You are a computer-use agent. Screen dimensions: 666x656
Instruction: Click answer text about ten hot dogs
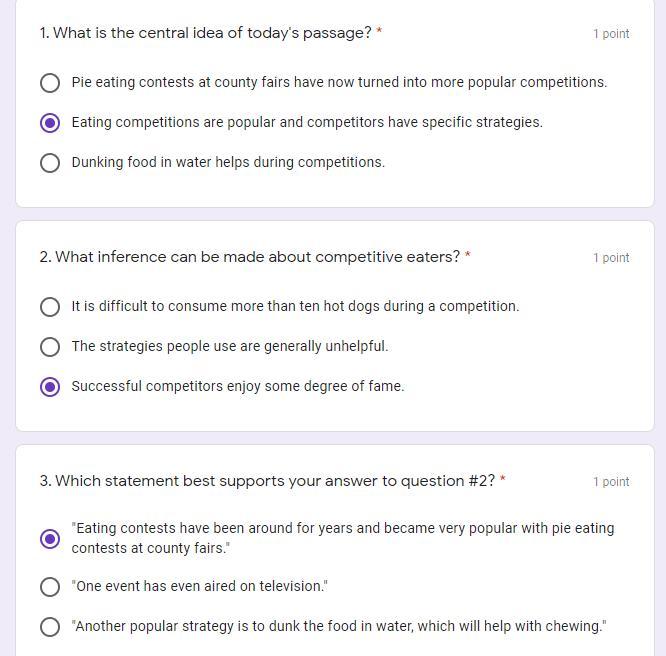295,306
